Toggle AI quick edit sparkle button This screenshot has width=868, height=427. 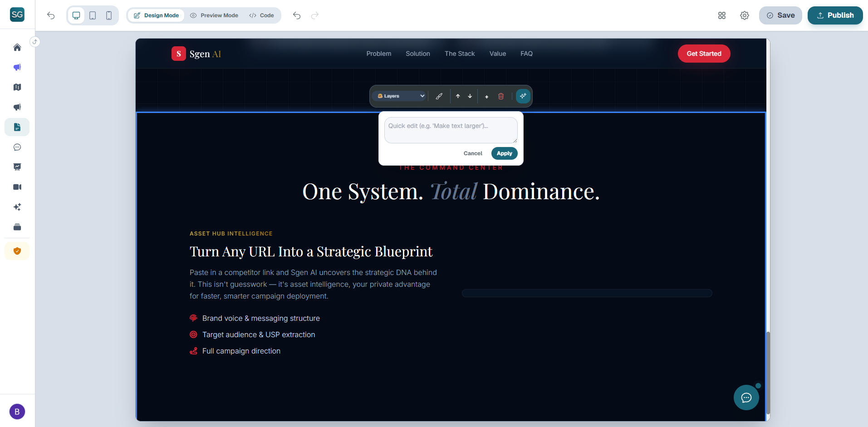click(x=523, y=96)
